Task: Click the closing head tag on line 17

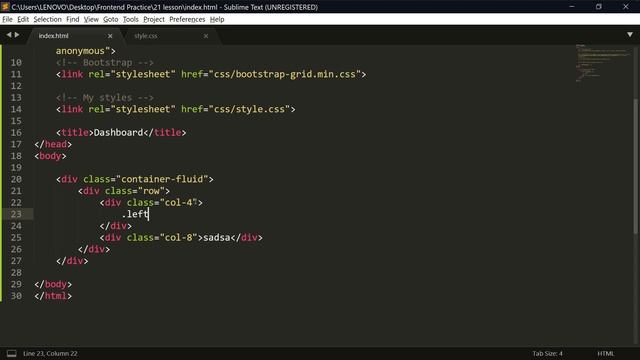Action: coord(53,144)
